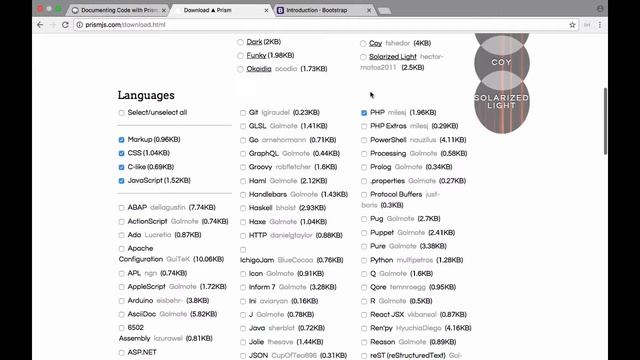Image resolution: width=640 pixels, height=360 pixels.
Task: Check the ABAP language checkbox
Action: pos(121,208)
